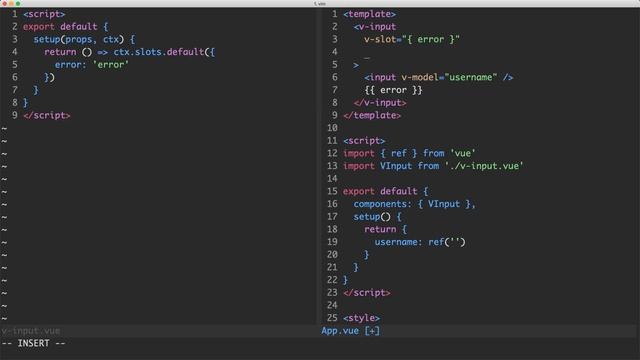Click the v-slot="{ error }" attribute
This screenshot has height=360, width=640.
coord(412,40)
